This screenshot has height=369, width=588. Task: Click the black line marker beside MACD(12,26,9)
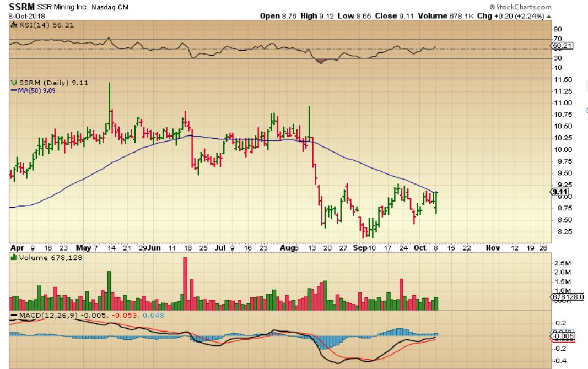coord(14,316)
